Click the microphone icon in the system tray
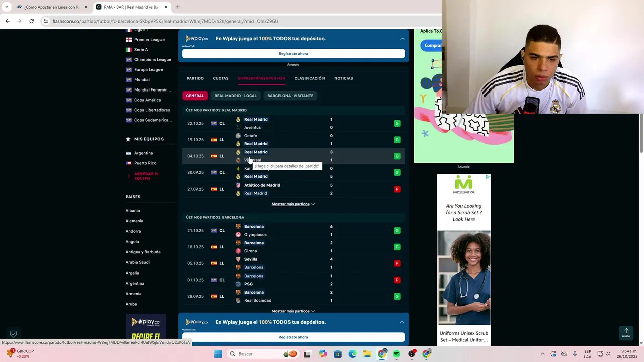Viewport: 644px width, 362px height. coord(575,354)
